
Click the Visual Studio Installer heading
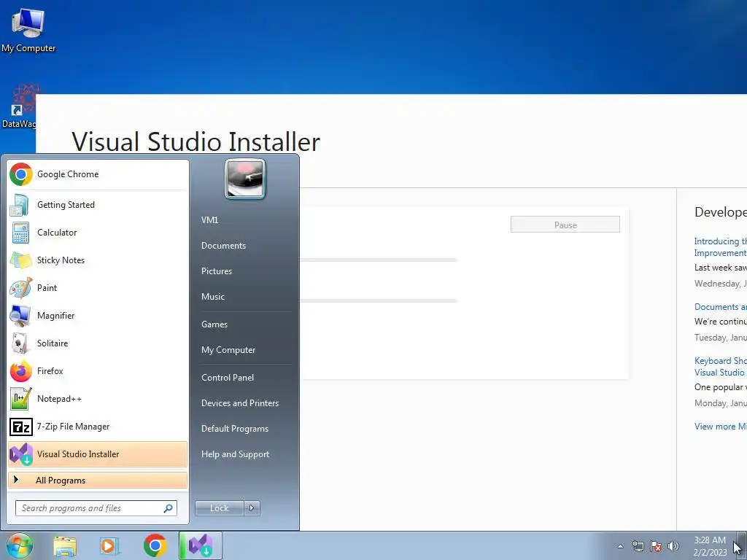196,142
